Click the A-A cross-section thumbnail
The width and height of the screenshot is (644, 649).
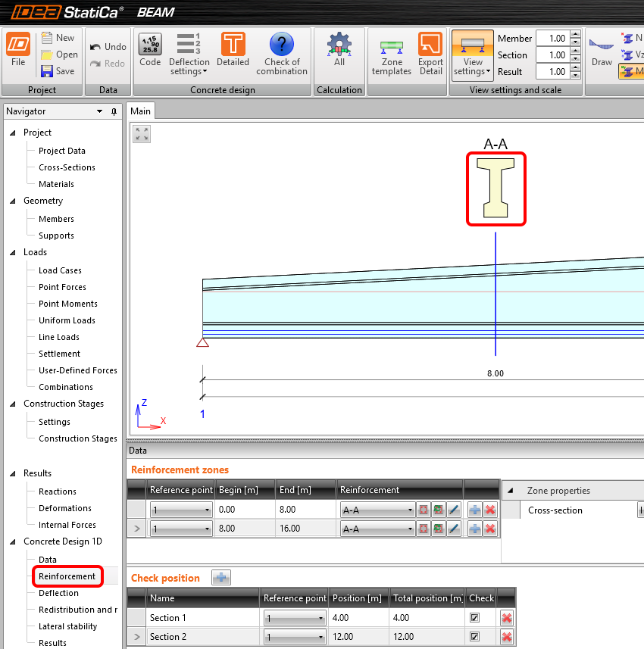click(496, 189)
